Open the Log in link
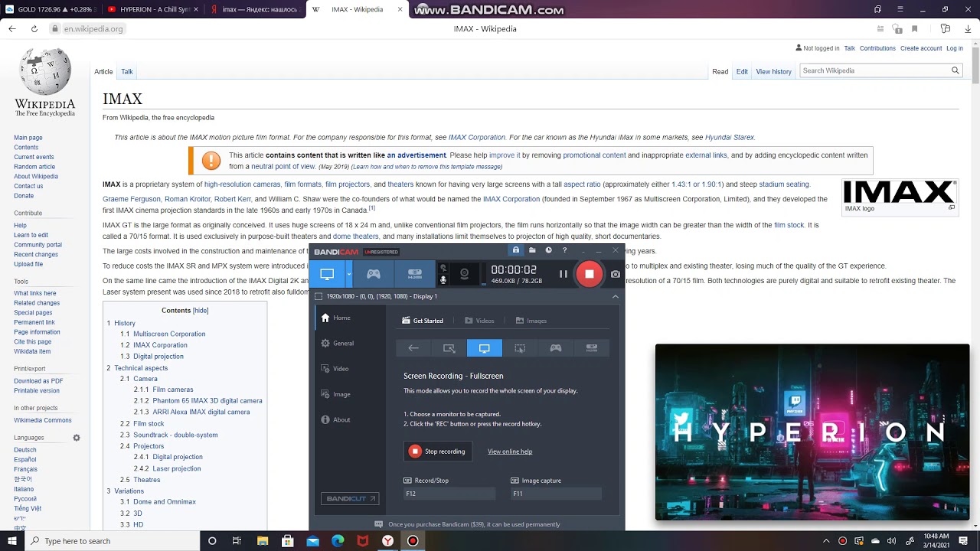Viewport: 980px width, 551px height. [x=955, y=48]
